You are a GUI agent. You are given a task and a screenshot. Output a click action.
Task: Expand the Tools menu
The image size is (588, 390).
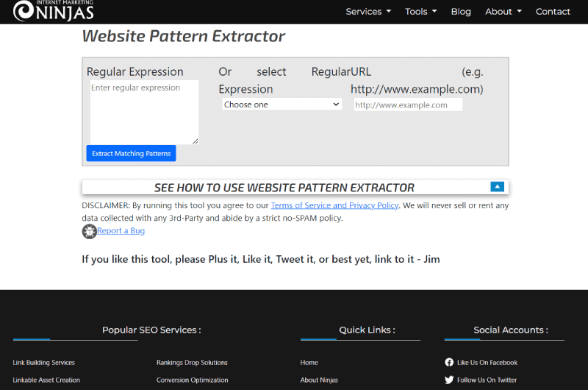click(x=420, y=12)
